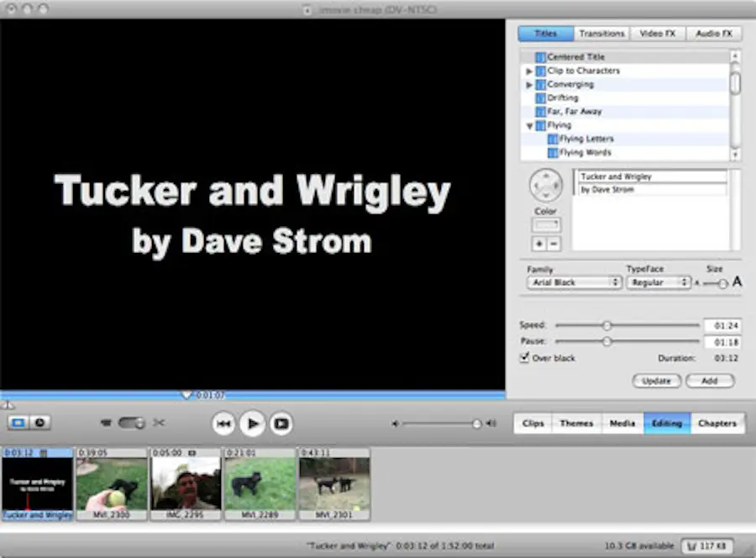
Task: Play the movie full screen
Action: click(x=281, y=424)
